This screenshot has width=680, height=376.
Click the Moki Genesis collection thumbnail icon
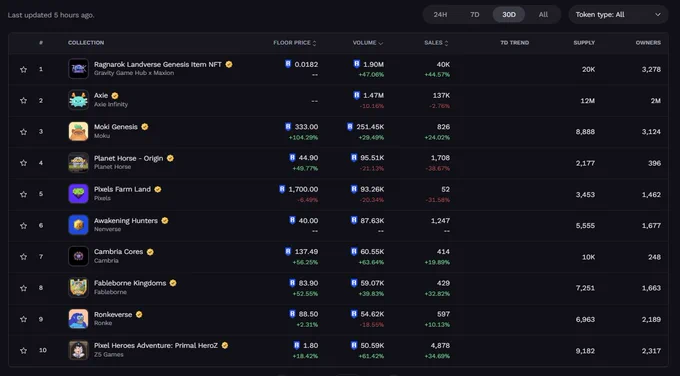pos(78,131)
